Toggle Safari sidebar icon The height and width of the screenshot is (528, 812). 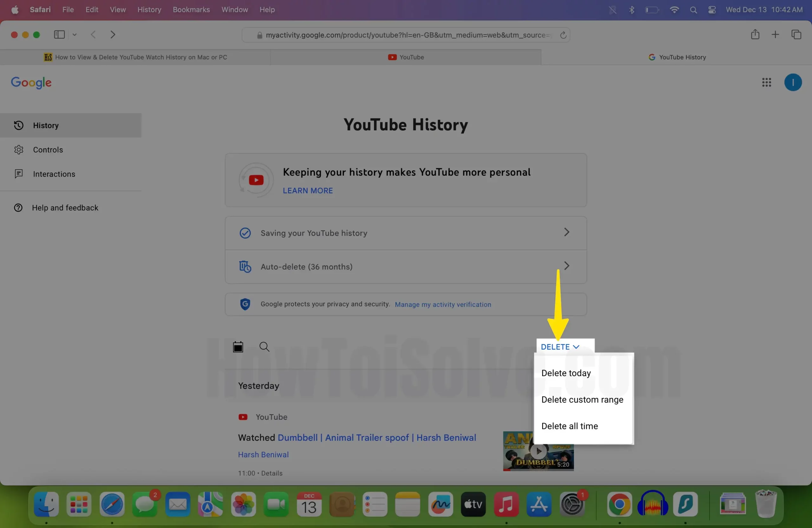pos(59,35)
